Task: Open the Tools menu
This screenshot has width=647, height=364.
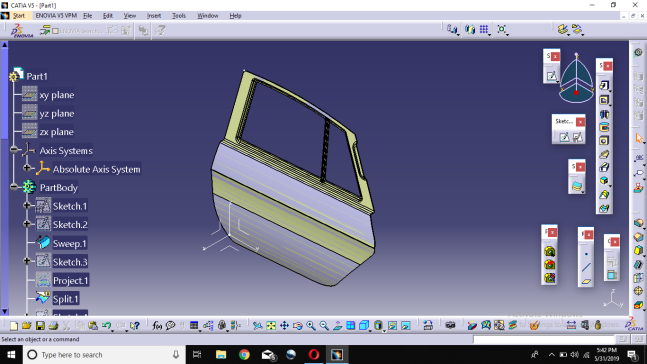Action: [179, 16]
